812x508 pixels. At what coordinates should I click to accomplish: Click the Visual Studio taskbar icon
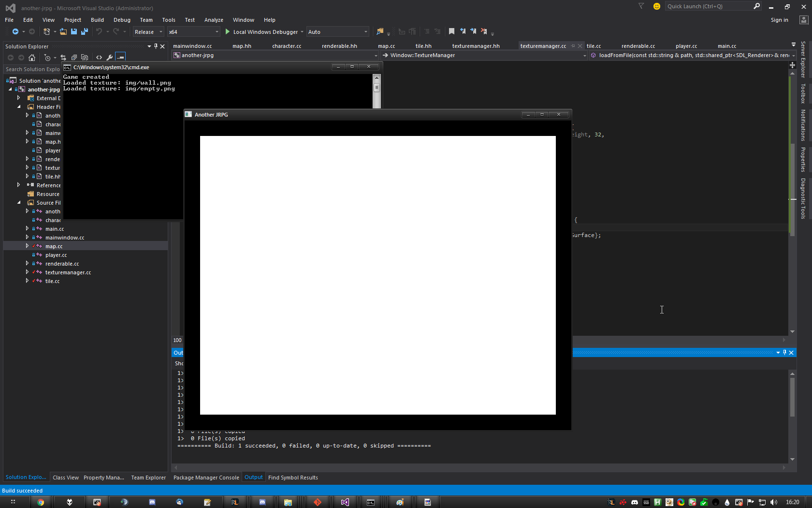click(345, 502)
